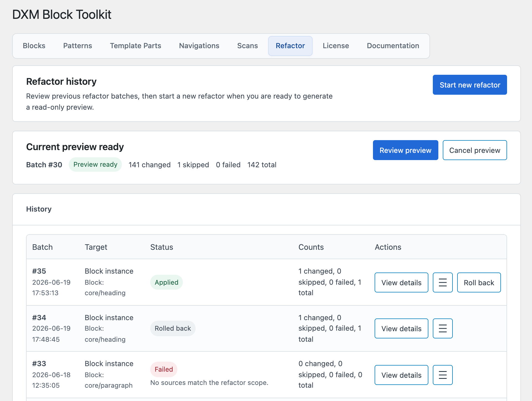The image size is (532, 401).
Task: Click the Current preview ready heading
Action: 75,147
